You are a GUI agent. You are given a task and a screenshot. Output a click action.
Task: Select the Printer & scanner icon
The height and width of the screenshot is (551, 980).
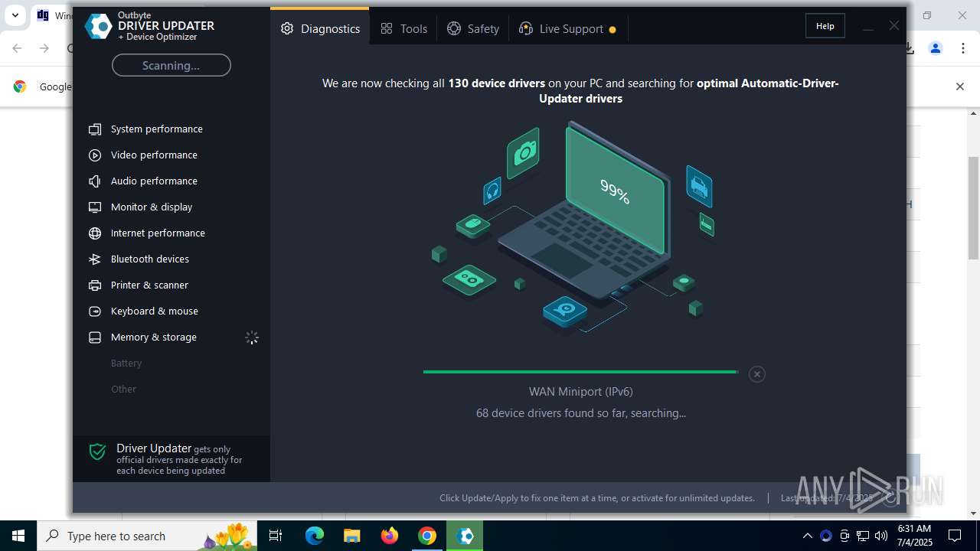[95, 285]
